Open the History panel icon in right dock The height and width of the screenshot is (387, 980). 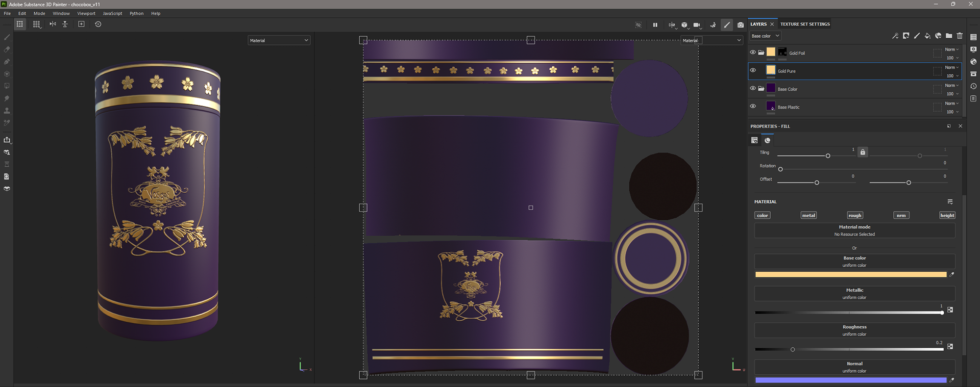(973, 86)
